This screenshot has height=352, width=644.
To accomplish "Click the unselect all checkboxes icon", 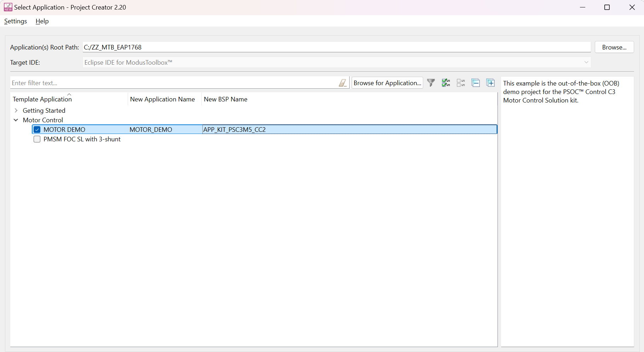I will coord(461,83).
